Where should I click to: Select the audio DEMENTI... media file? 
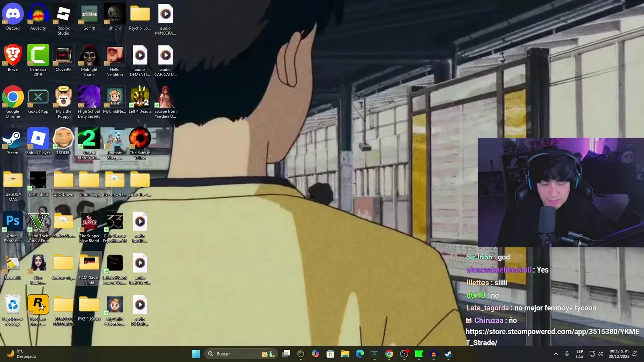click(x=140, y=61)
